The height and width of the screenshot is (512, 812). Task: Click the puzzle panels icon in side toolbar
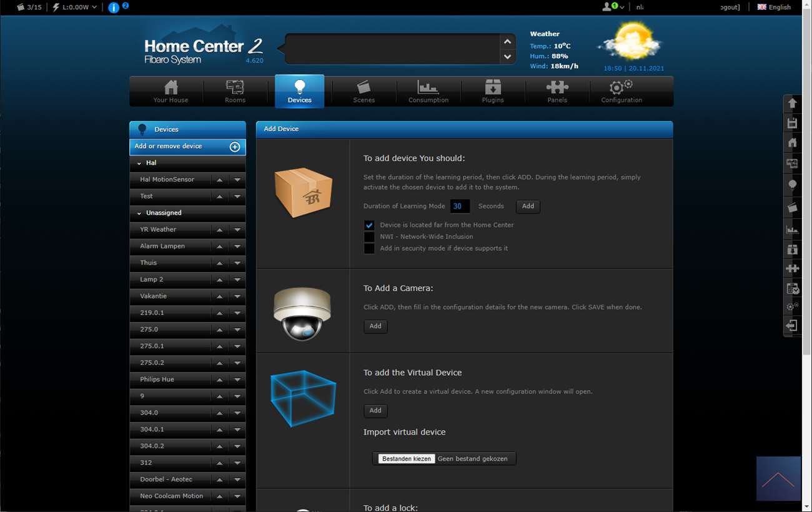point(792,268)
